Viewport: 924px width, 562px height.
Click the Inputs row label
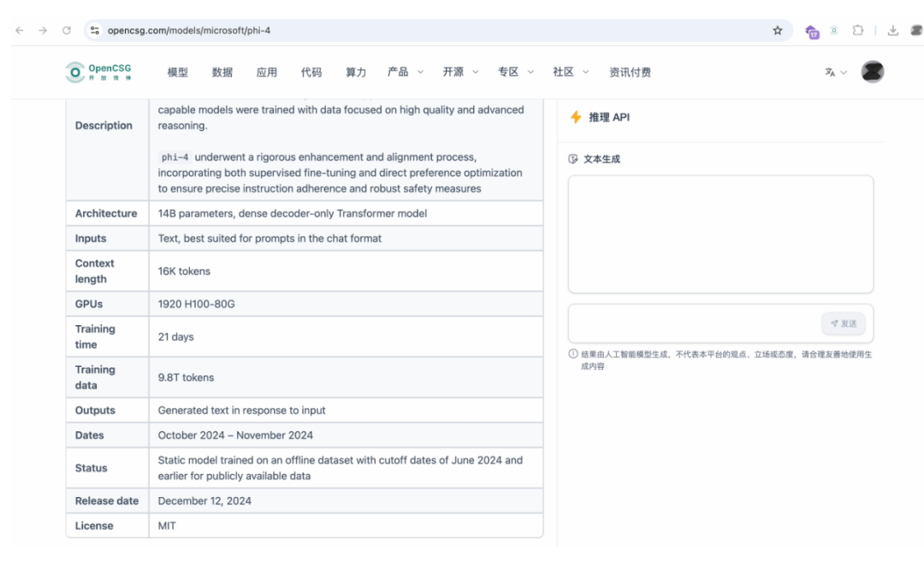click(91, 239)
